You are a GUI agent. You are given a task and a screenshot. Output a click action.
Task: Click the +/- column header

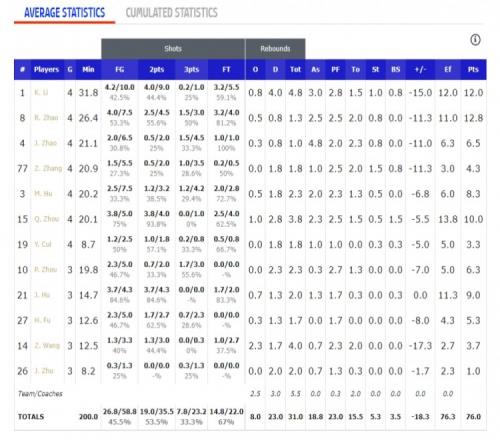click(x=420, y=69)
